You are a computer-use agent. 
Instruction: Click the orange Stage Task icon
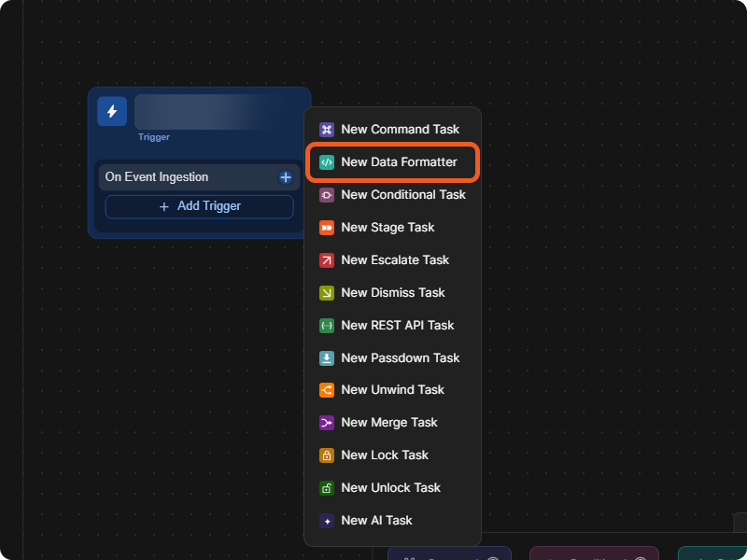point(326,228)
